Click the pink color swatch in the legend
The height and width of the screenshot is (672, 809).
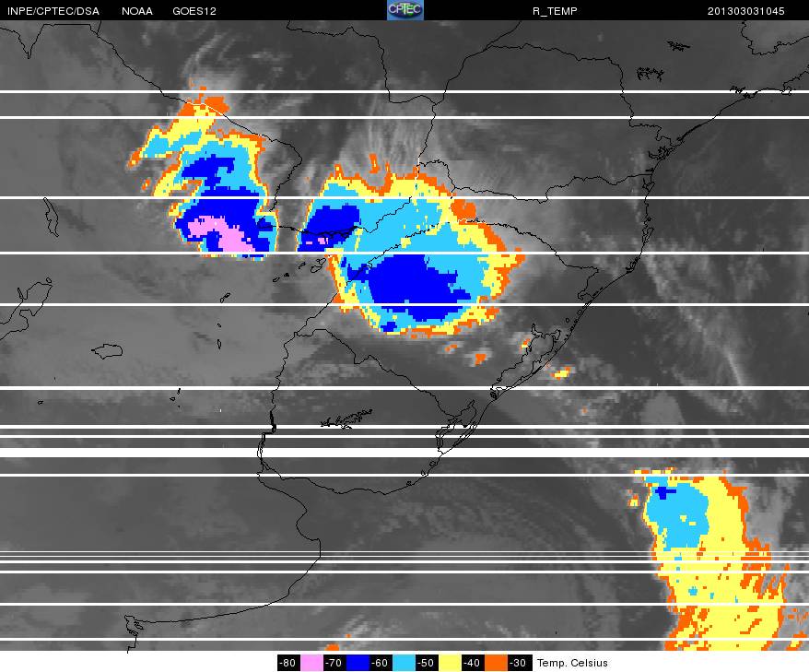click(x=311, y=663)
